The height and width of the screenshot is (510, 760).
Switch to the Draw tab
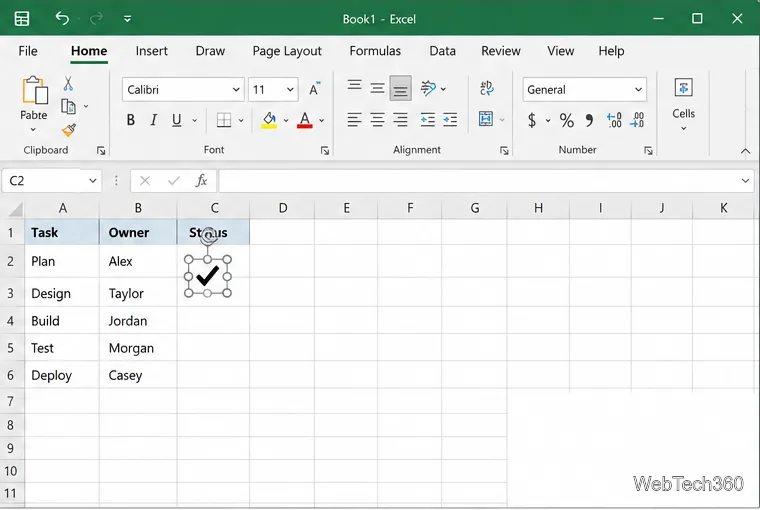(x=210, y=51)
